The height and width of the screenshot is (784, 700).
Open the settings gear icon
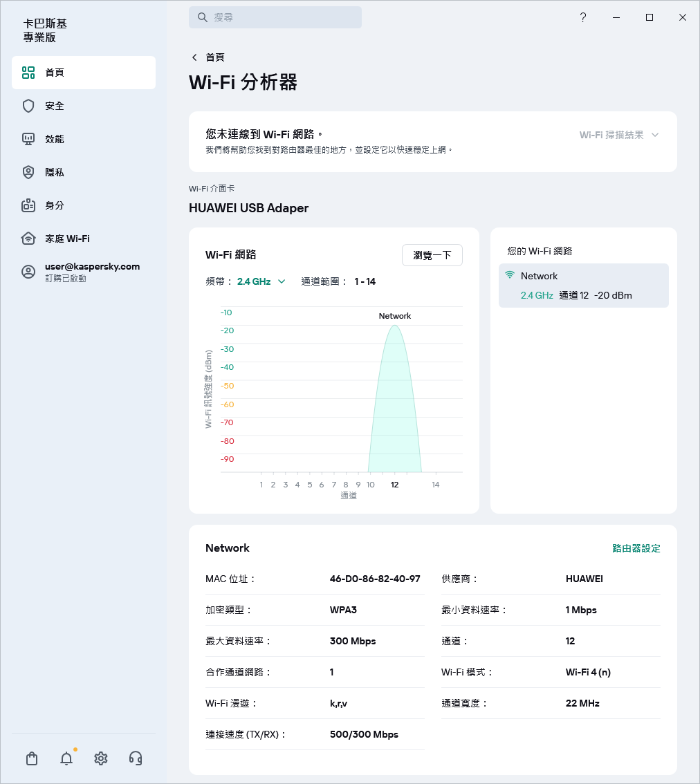tap(100, 758)
